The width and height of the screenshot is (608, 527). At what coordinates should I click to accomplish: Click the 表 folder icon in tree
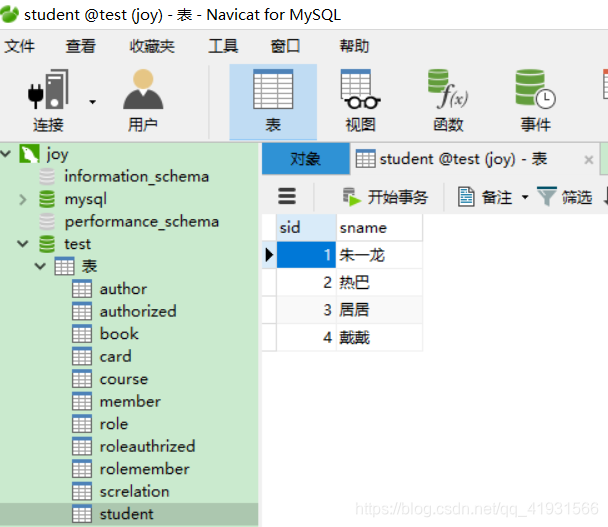tap(64, 266)
